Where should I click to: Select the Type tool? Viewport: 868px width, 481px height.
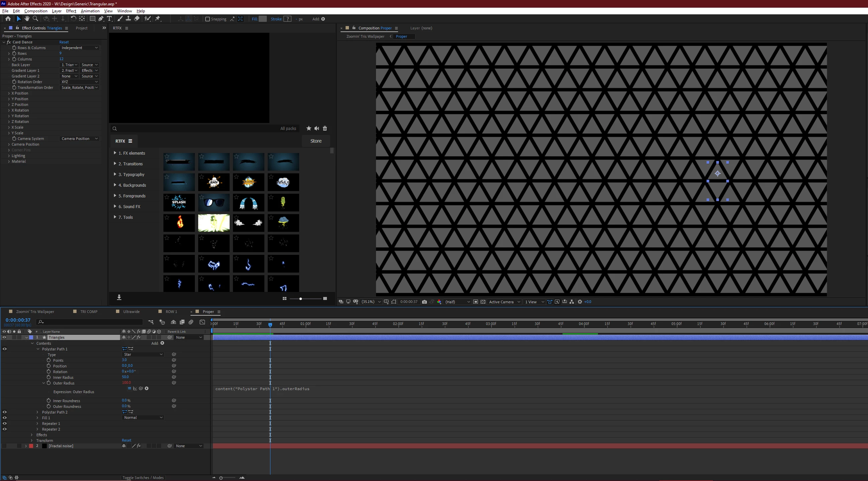click(x=109, y=19)
